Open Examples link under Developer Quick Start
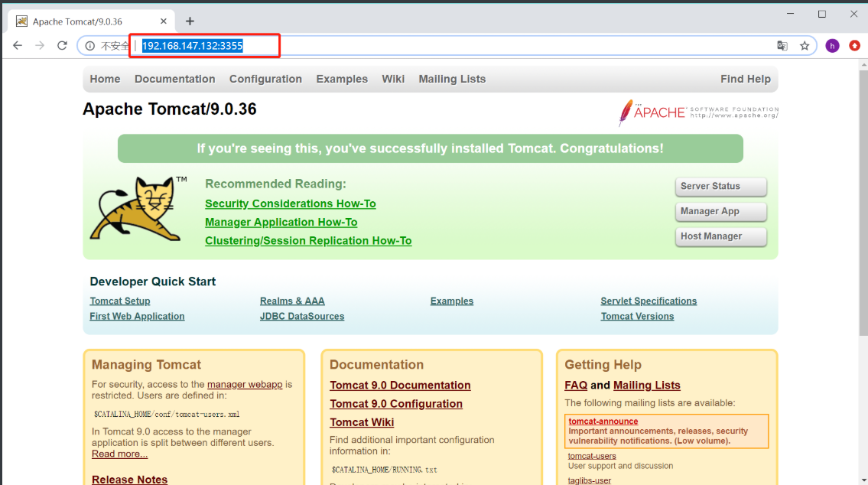This screenshot has height=485, width=868. (x=452, y=301)
